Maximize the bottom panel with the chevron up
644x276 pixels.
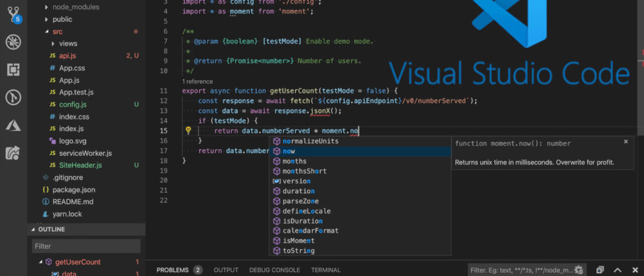coord(617,270)
